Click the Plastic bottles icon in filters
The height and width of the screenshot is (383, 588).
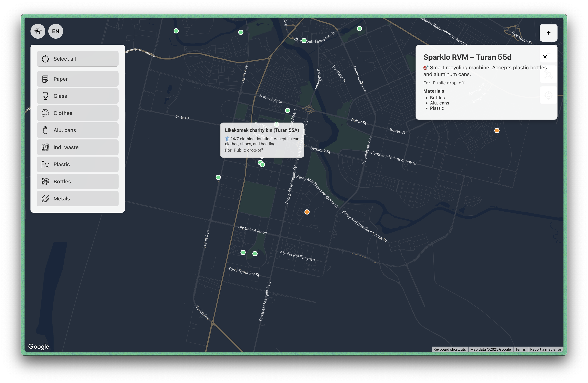pos(45,164)
